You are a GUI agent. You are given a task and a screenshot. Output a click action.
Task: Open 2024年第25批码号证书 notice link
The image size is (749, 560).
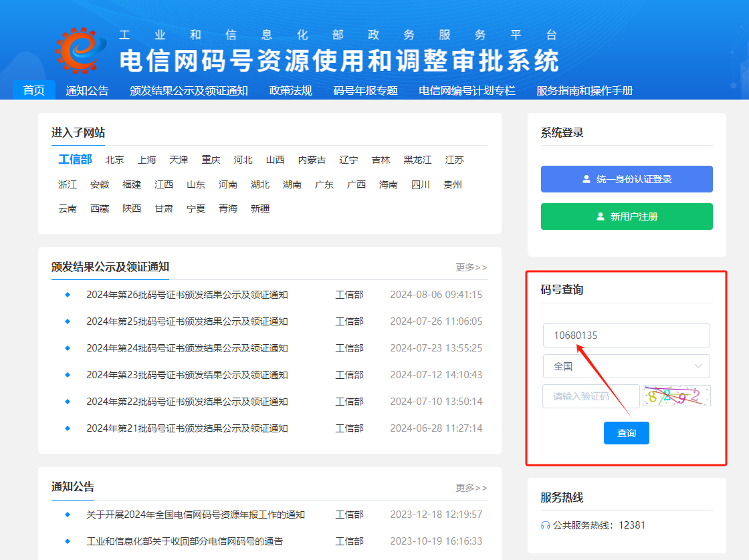(x=187, y=321)
